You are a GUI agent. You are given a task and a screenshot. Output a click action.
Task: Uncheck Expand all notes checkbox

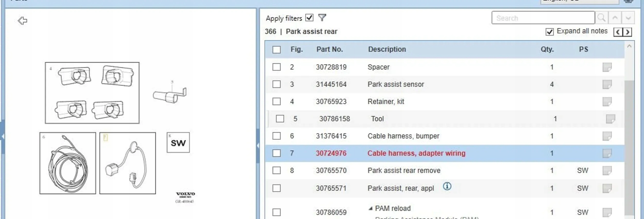tap(549, 32)
